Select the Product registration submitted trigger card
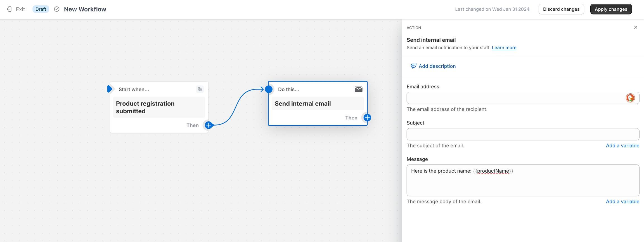The width and height of the screenshot is (644, 242). click(159, 107)
